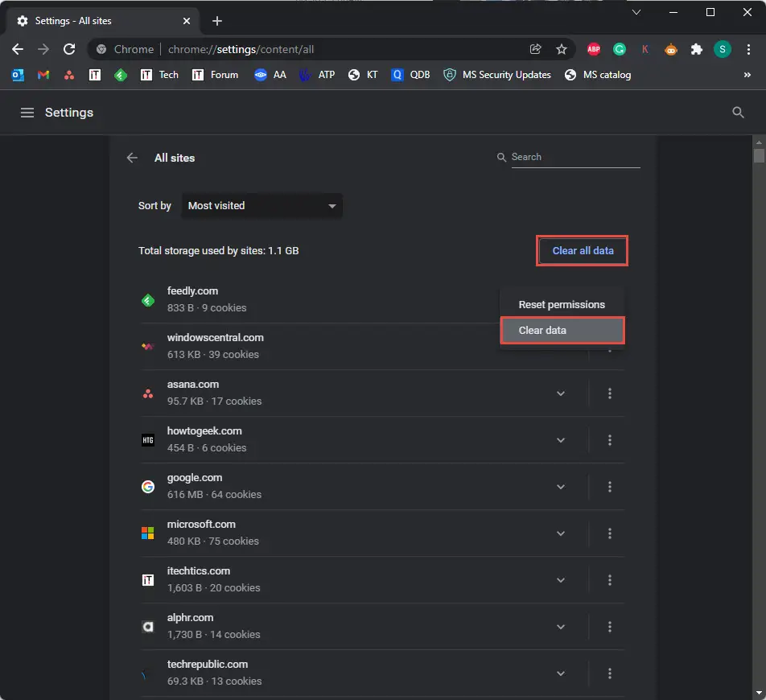Open the QDB bookmark
Viewport: 766px width, 700px height.
coord(410,75)
